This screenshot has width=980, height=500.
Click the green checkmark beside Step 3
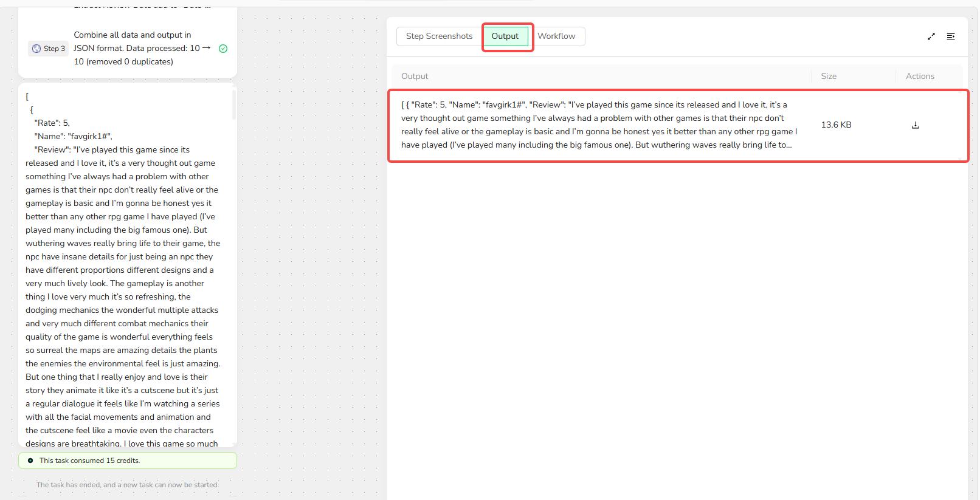[223, 49]
